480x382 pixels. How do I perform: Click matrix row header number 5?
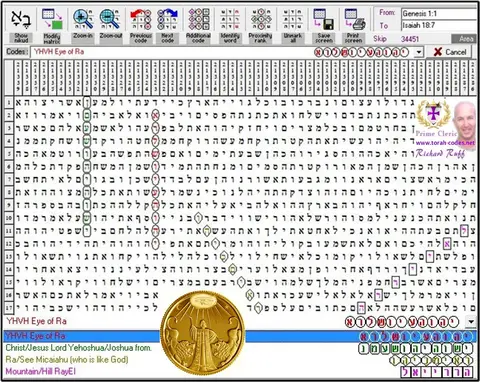[x=9, y=154]
